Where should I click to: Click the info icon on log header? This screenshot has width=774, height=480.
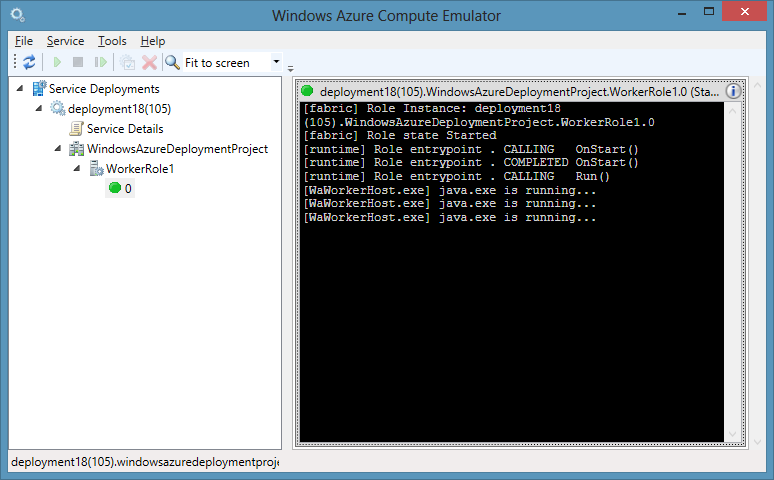[732, 91]
